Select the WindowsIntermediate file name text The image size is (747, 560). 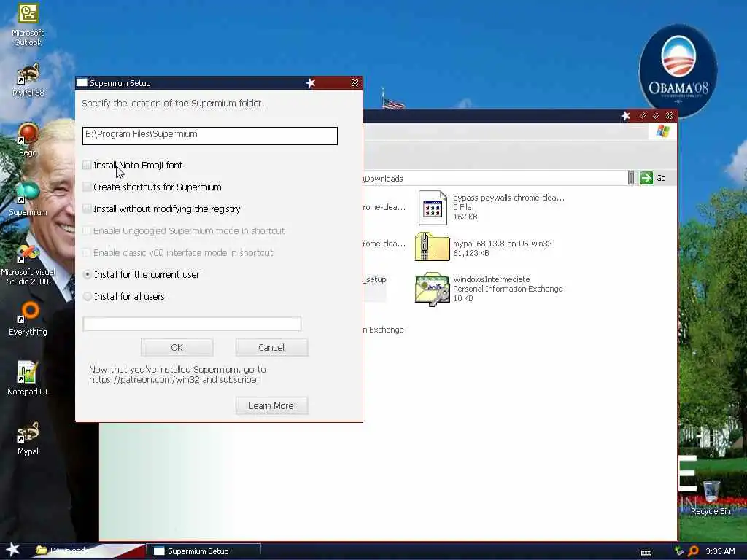(x=491, y=279)
